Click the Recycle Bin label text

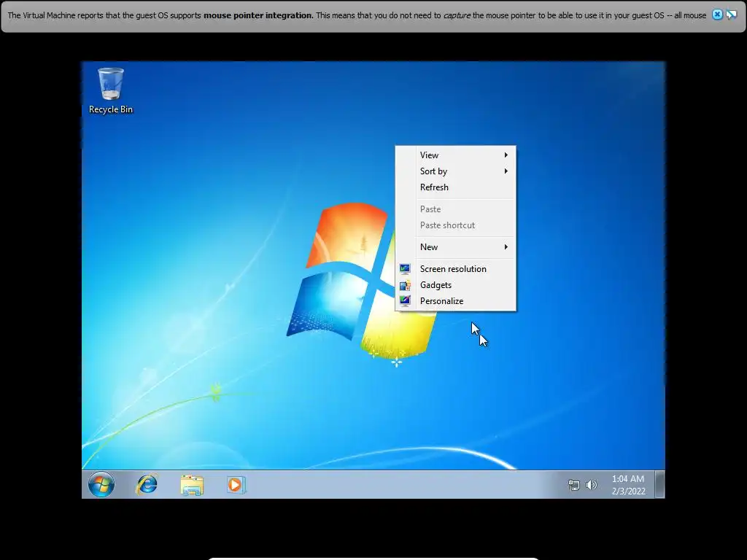111,109
